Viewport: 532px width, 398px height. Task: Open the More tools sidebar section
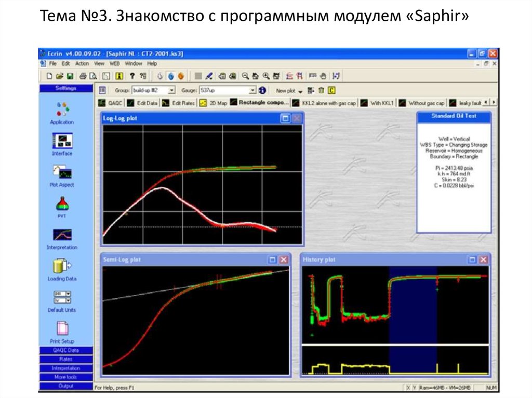coord(66,377)
